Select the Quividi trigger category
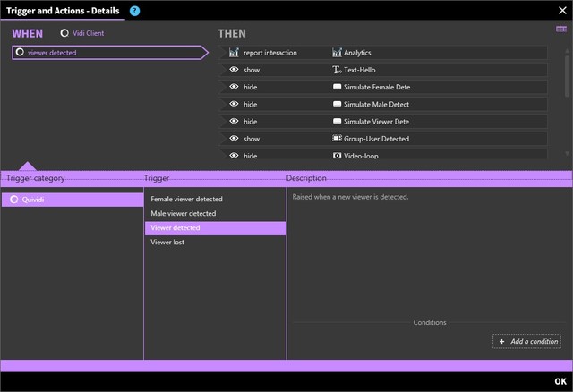This screenshot has width=573, height=392. pyautogui.click(x=72, y=200)
